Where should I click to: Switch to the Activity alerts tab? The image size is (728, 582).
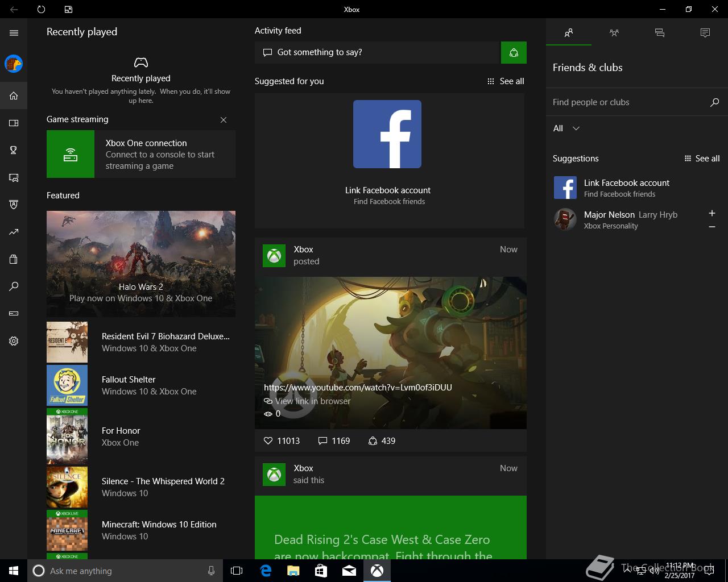(x=705, y=33)
